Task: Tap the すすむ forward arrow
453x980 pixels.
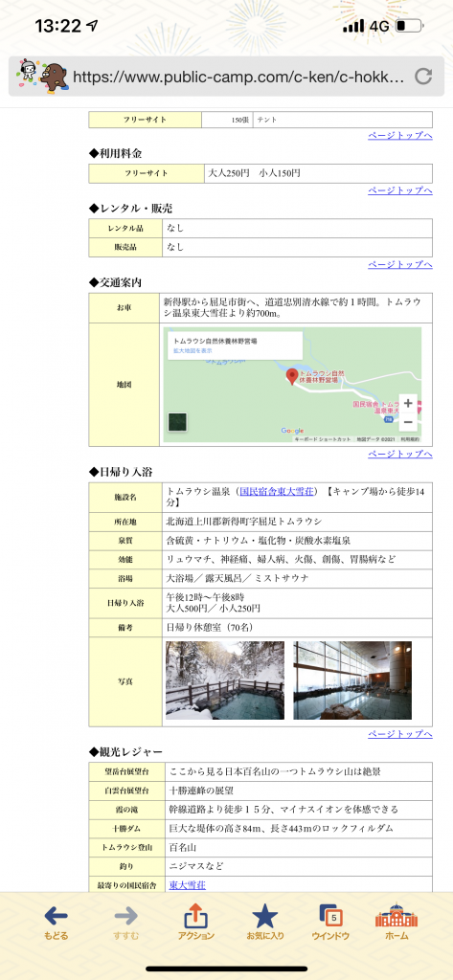Action: tap(125, 916)
